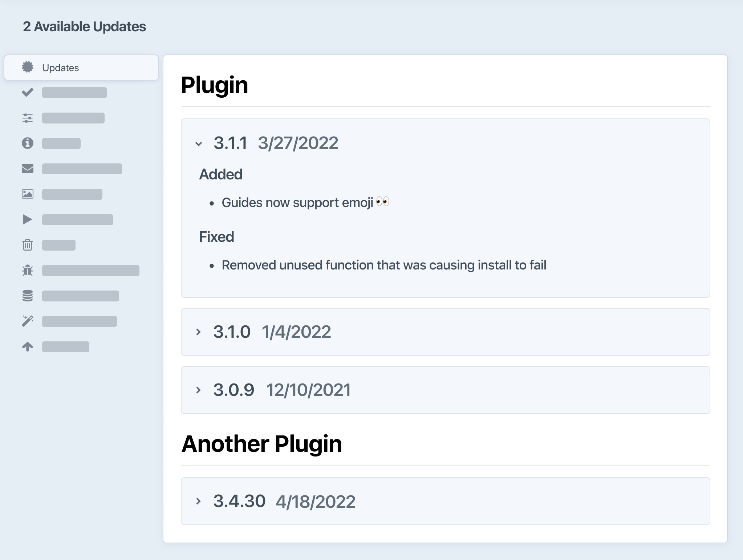Open the bug report icon
743x560 pixels.
(x=28, y=270)
